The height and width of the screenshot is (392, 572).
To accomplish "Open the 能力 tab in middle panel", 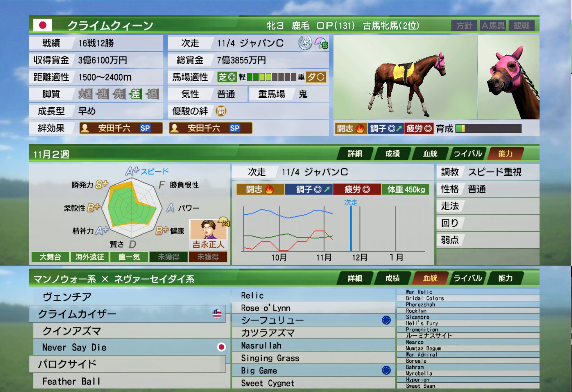I will tap(505, 154).
